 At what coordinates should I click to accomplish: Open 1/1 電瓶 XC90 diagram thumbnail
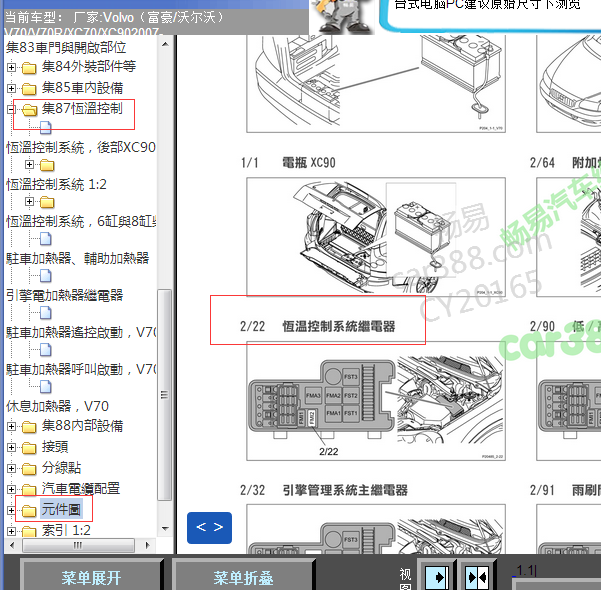click(x=376, y=236)
